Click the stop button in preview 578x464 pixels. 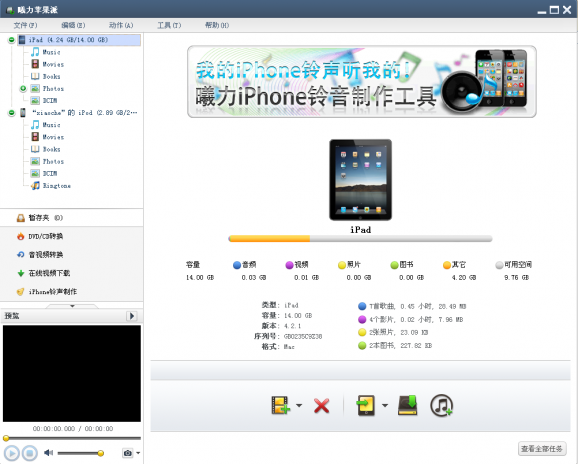pyautogui.click(x=30, y=453)
